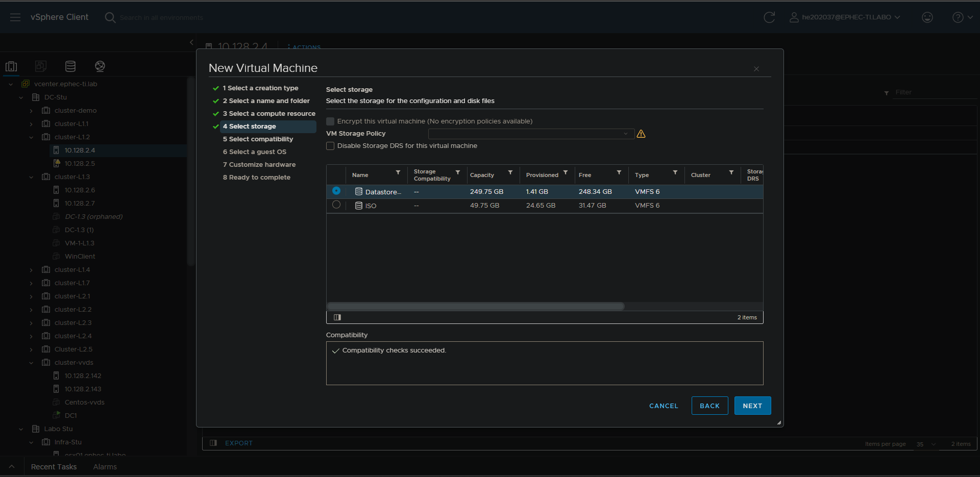Click the background column toggle next to EXPORT

213,443
